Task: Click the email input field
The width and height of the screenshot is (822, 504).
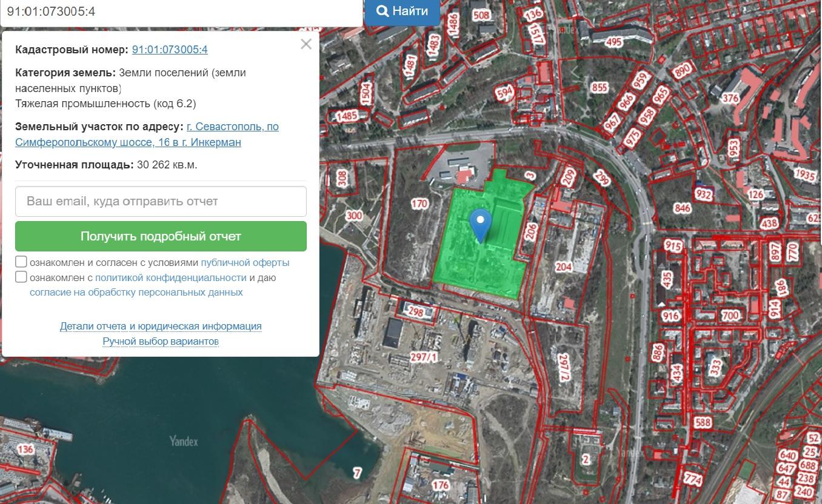Action: (161, 201)
